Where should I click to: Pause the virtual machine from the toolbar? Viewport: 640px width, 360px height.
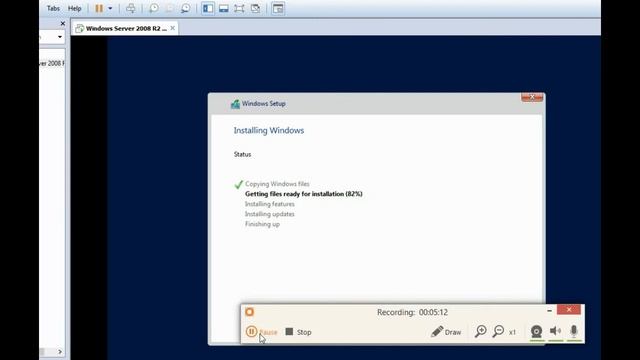coord(99,8)
